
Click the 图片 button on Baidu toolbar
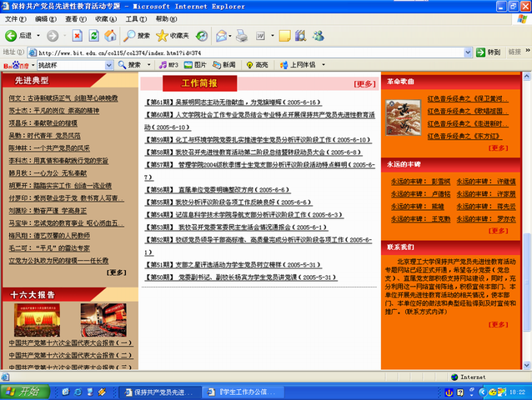point(198,65)
